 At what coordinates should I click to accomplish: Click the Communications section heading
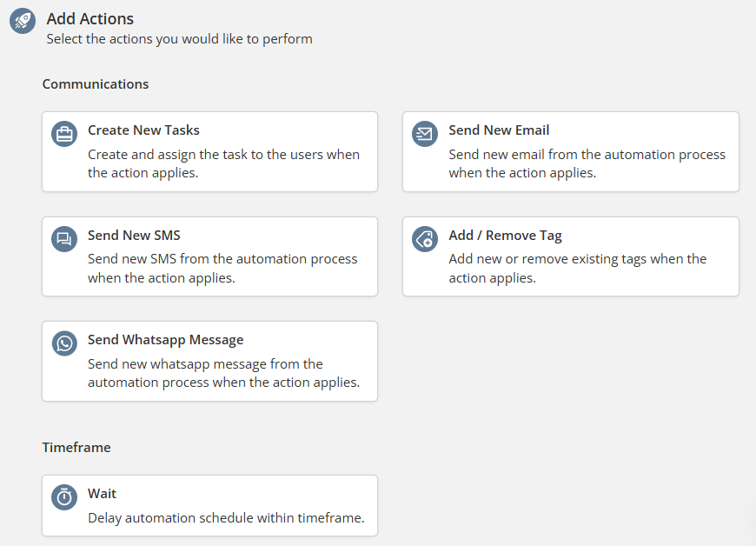coord(96,84)
